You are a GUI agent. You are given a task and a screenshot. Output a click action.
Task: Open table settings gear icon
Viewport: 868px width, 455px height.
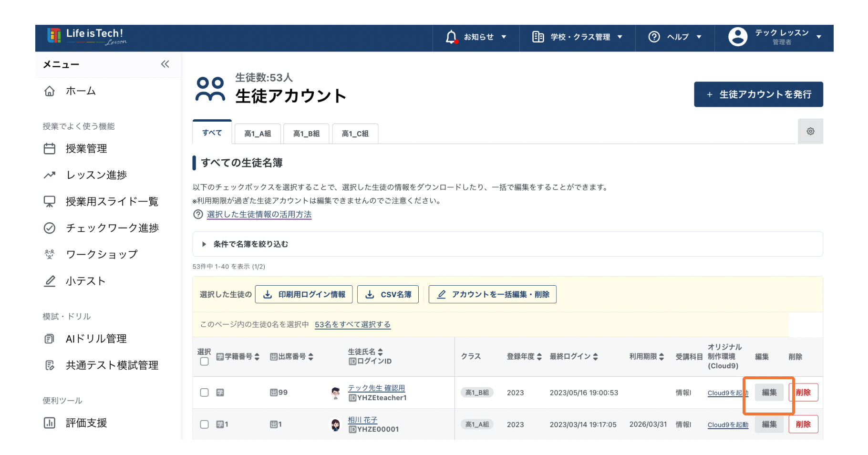tap(810, 131)
